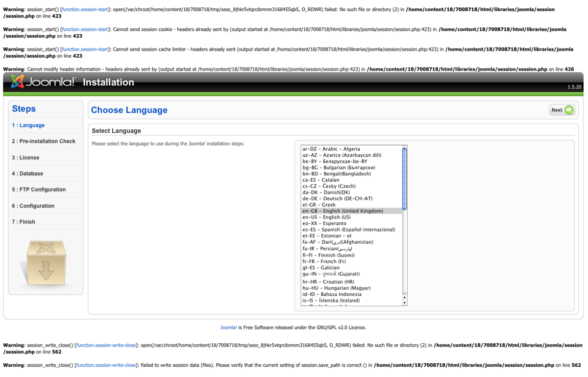Choose 'el-GR - Greek' language
This screenshot has width=588, height=377.
tap(351, 205)
